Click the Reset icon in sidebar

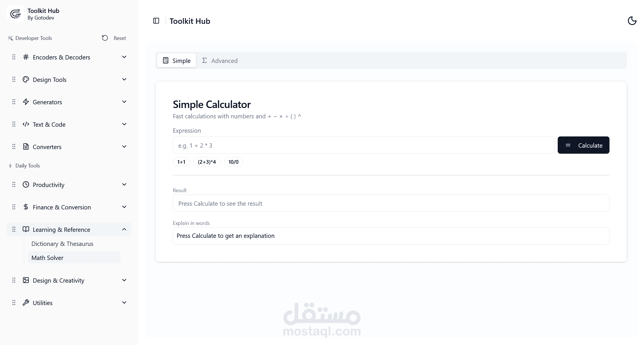pyautogui.click(x=105, y=38)
